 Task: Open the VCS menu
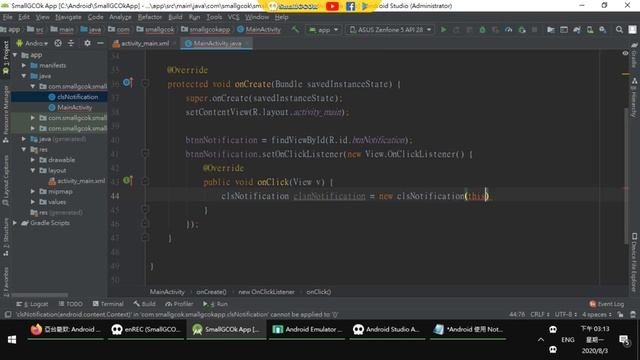click(233, 17)
